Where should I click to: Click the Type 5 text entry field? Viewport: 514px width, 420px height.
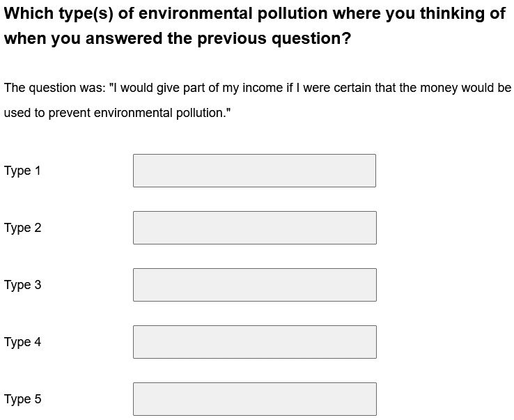click(255, 398)
